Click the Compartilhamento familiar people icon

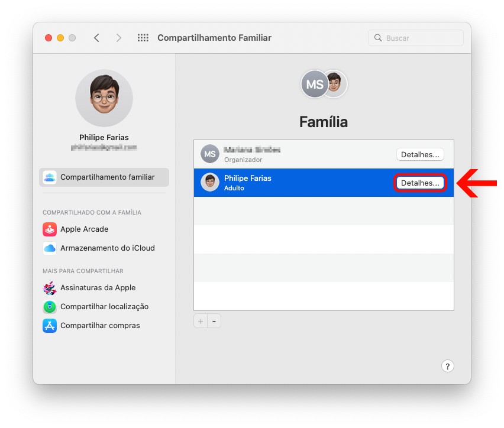tap(50, 177)
